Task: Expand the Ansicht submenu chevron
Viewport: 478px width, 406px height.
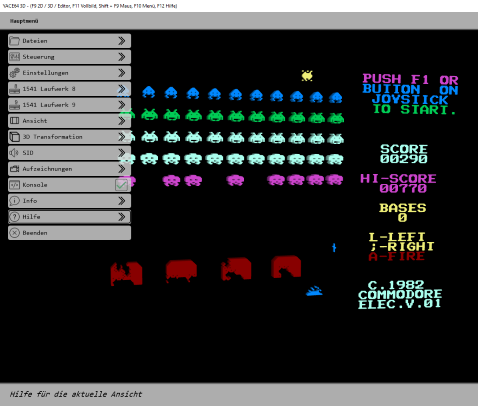Action: click(x=122, y=121)
